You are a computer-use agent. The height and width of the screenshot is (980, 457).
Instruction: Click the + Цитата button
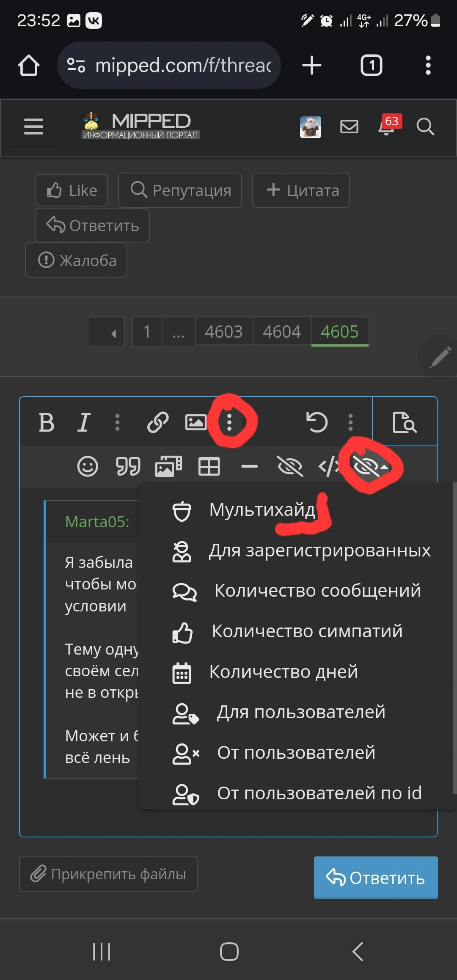tap(301, 190)
